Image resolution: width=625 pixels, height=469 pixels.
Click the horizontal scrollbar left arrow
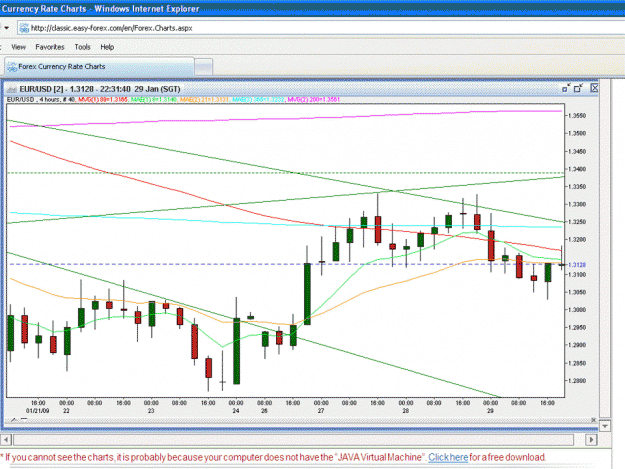coord(6,440)
